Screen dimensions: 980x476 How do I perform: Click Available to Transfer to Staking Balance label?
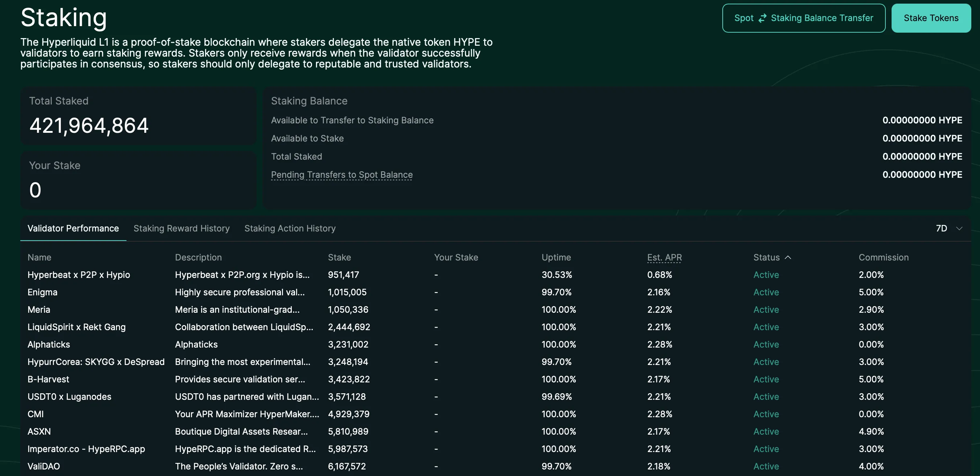352,120
